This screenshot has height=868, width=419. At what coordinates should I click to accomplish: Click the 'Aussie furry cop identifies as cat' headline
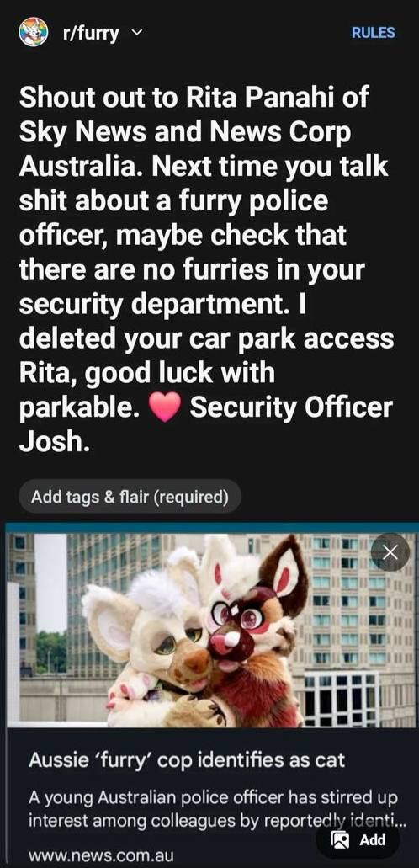coord(187,760)
